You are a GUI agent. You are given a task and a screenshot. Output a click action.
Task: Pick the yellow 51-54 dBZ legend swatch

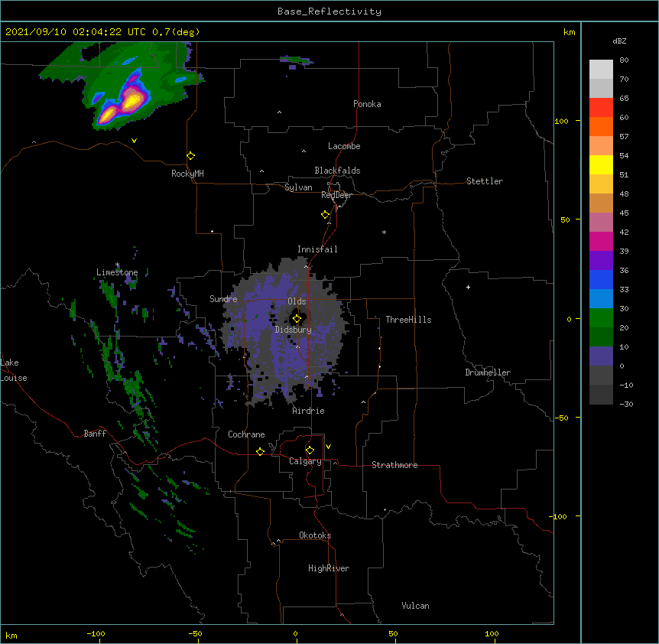(601, 164)
